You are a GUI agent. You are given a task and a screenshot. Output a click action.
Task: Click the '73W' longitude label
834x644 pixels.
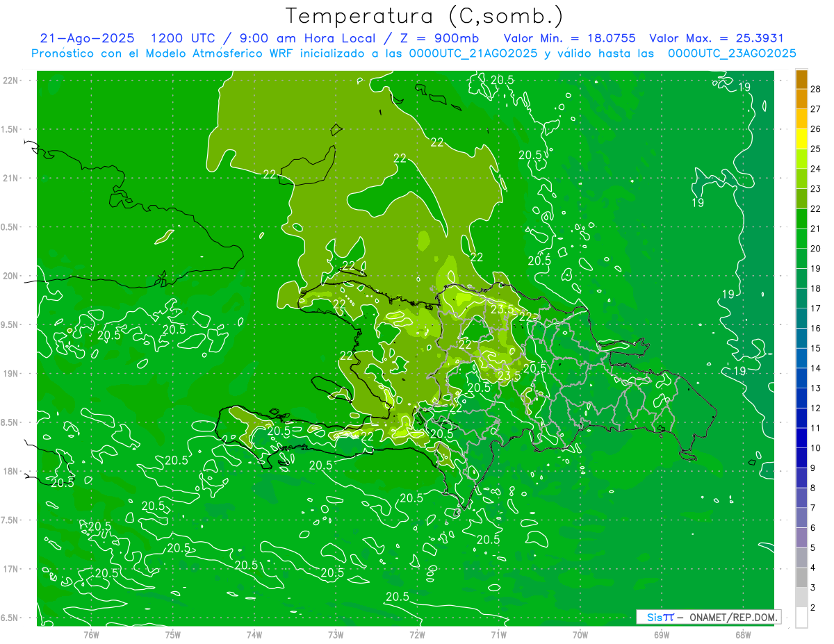click(x=336, y=635)
